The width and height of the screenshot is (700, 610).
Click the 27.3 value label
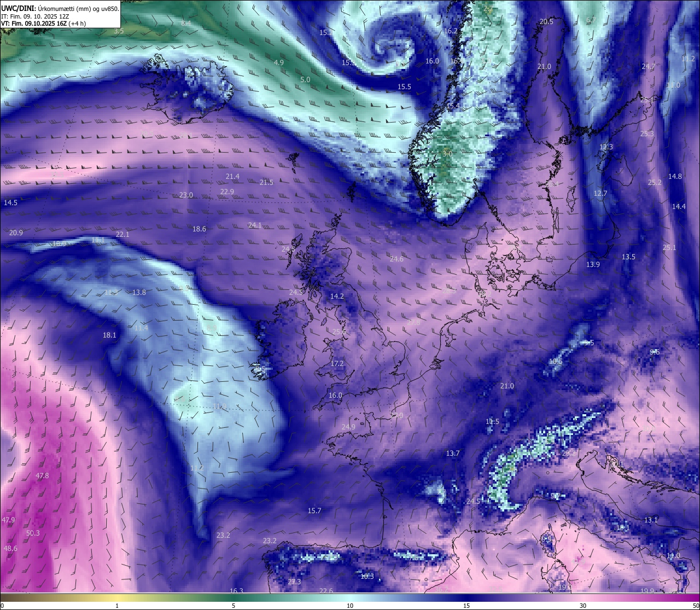tap(294, 582)
